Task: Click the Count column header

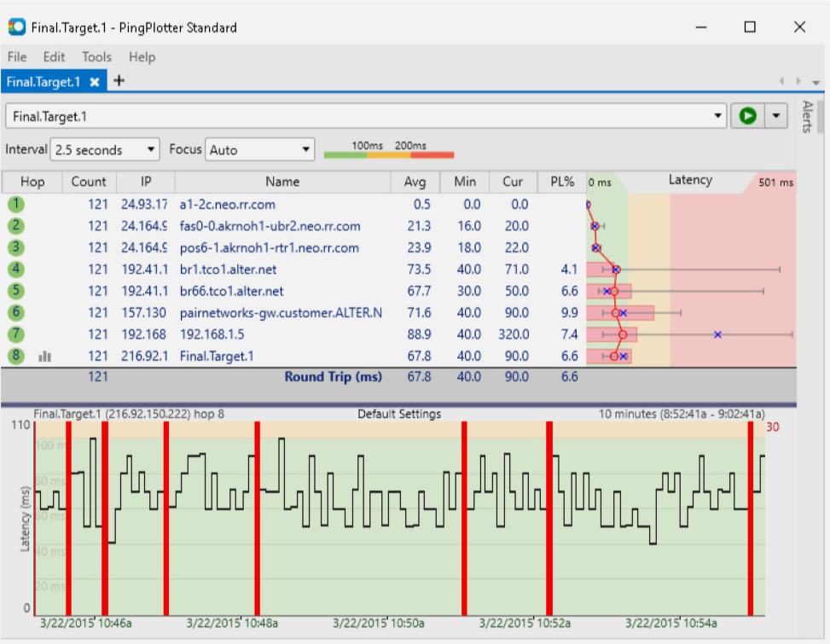Action: click(x=89, y=182)
